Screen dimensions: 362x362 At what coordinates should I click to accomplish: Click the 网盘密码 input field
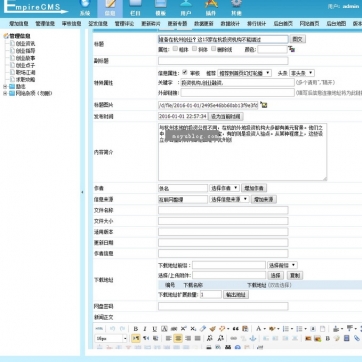tap(223, 306)
